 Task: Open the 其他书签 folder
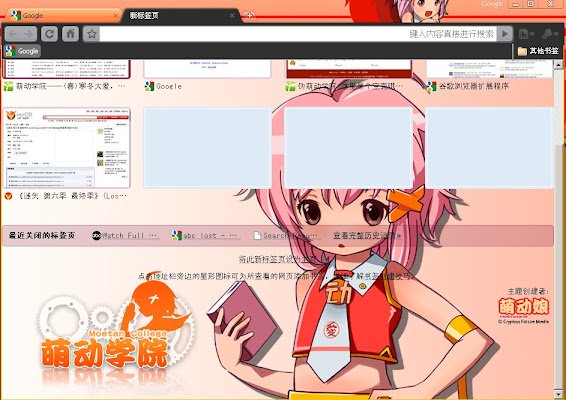point(538,51)
